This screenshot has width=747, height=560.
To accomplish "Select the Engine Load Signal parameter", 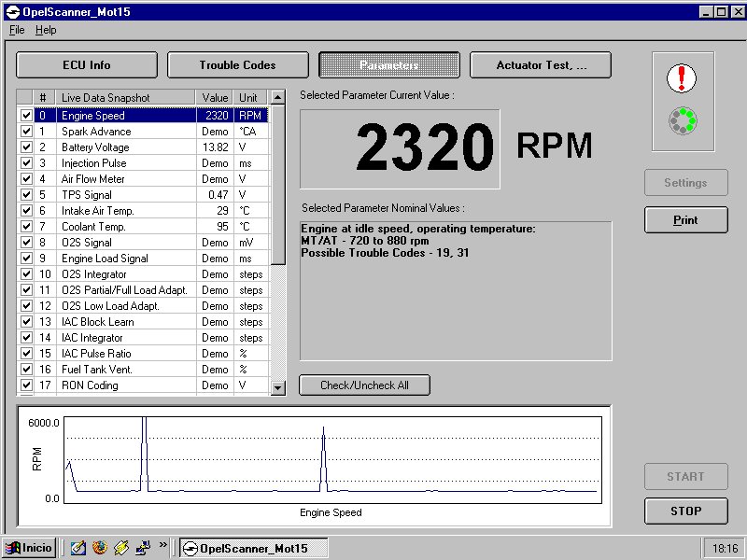I will tap(143, 259).
